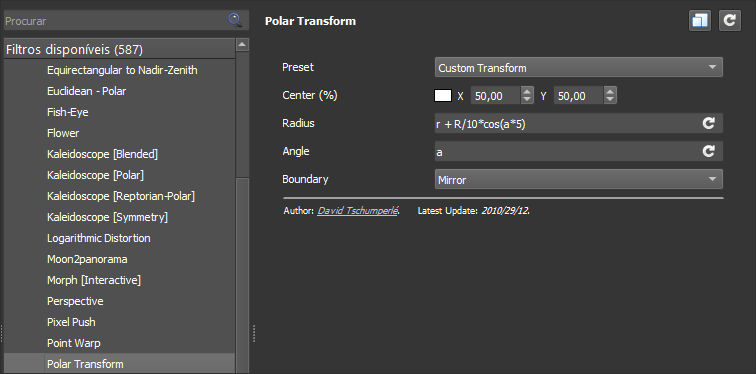Open David Tschumperlé author link
756x374 pixels.
coord(358,211)
